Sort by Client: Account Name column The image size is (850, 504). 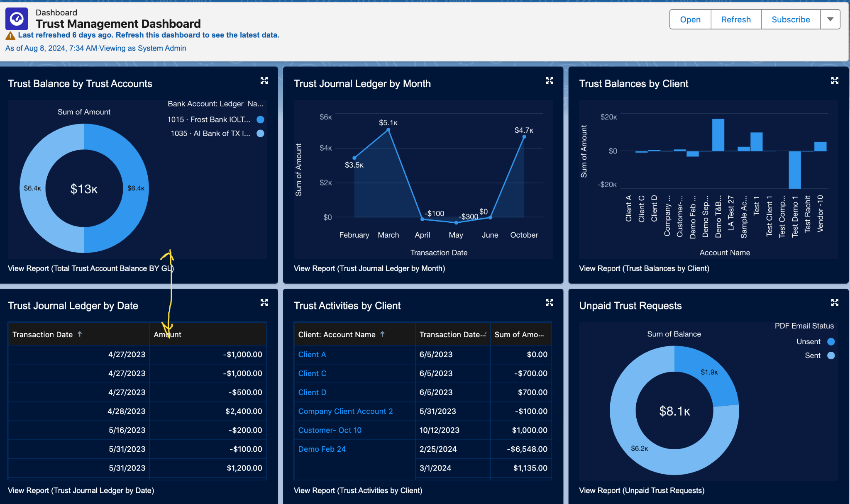(x=337, y=334)
